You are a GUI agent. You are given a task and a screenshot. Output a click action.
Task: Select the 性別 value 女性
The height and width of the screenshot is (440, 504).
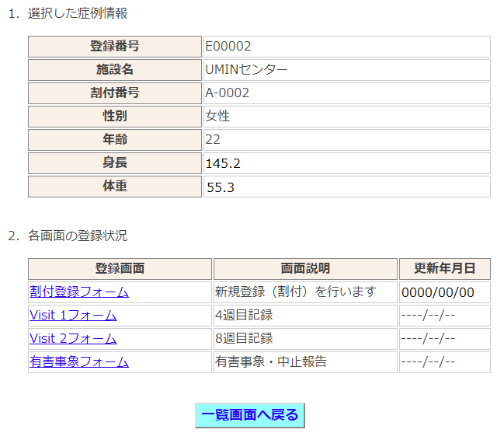coord(217,117)
